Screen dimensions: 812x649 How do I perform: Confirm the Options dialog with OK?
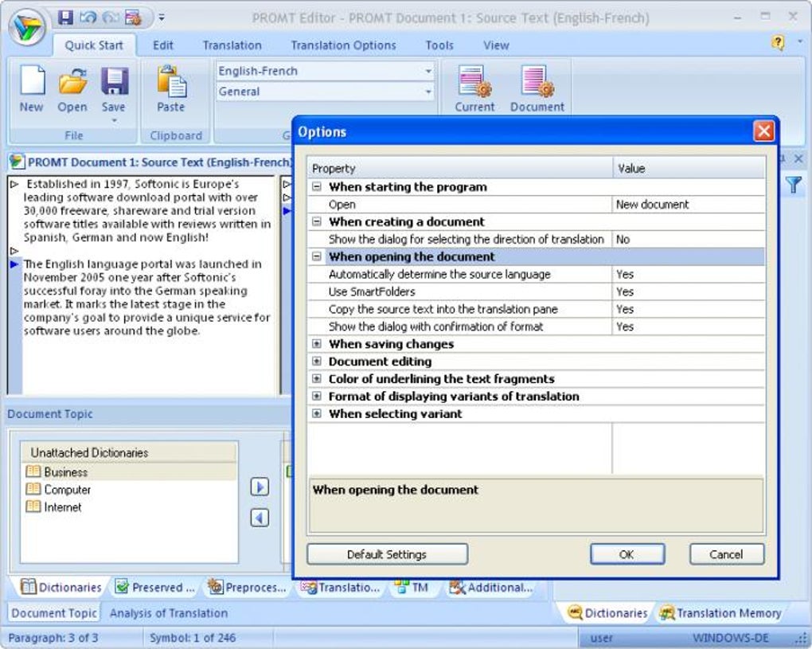(627, 554)
